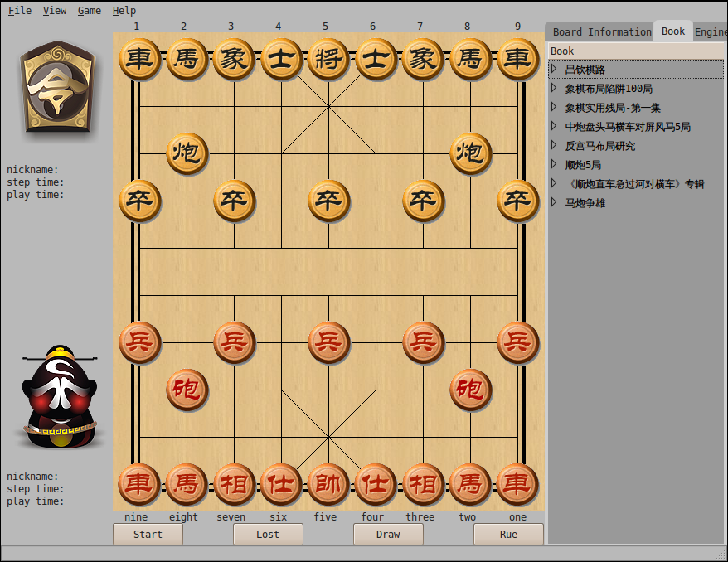Select the 马炮争雄 row text

[x=585, y=203]
